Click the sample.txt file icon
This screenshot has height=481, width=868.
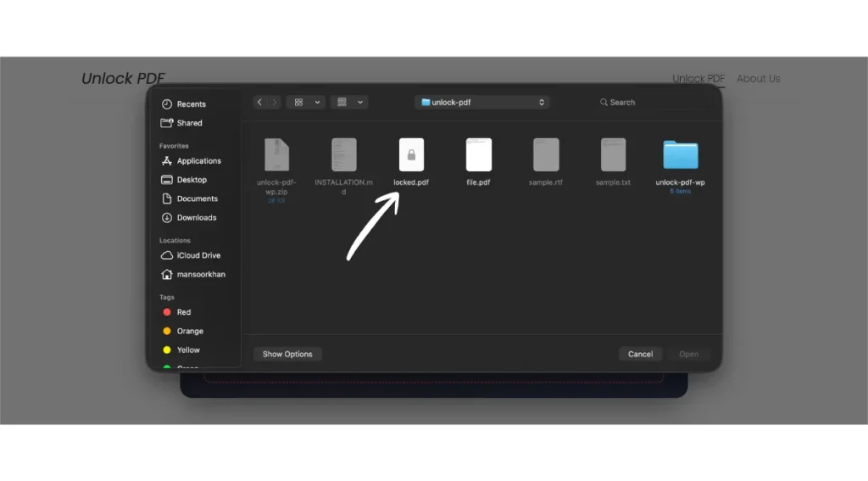613,155
